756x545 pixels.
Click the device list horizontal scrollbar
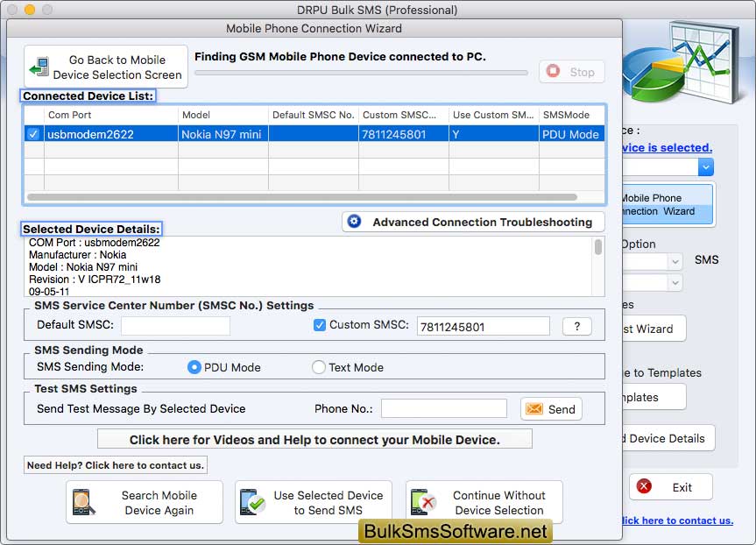[x=302, y=197]
